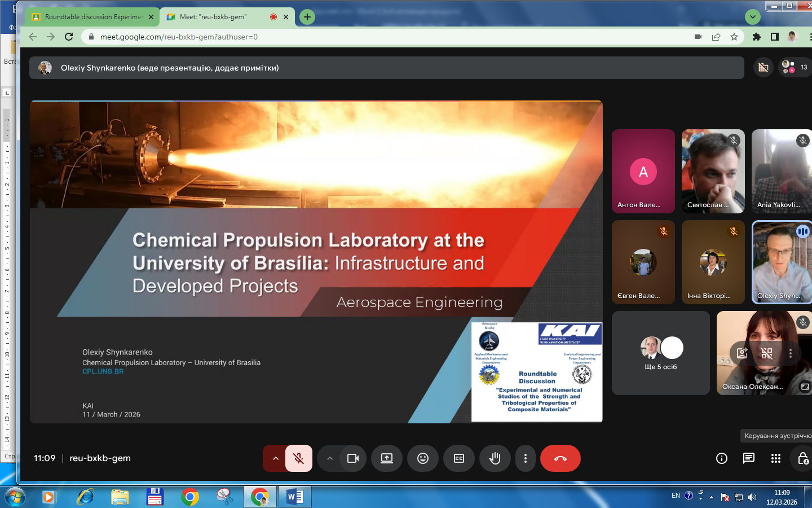
Task: Turn on closed captions
Action: 459,458
